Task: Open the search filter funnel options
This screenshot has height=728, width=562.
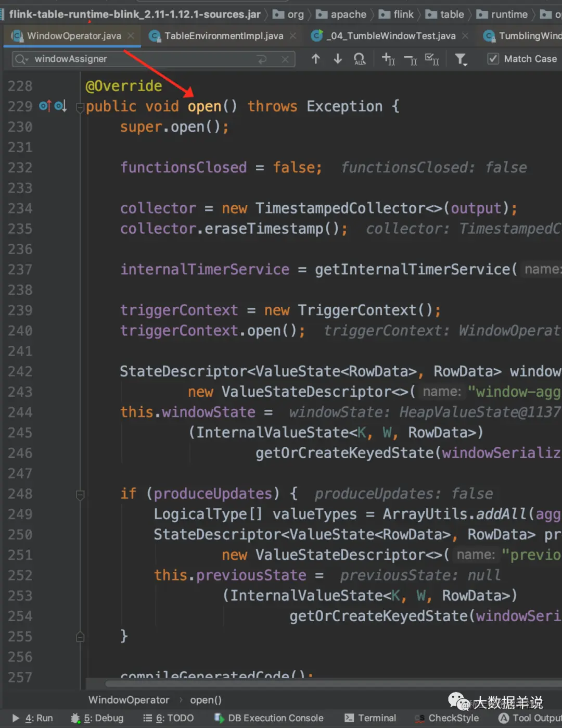Action: 461,59
